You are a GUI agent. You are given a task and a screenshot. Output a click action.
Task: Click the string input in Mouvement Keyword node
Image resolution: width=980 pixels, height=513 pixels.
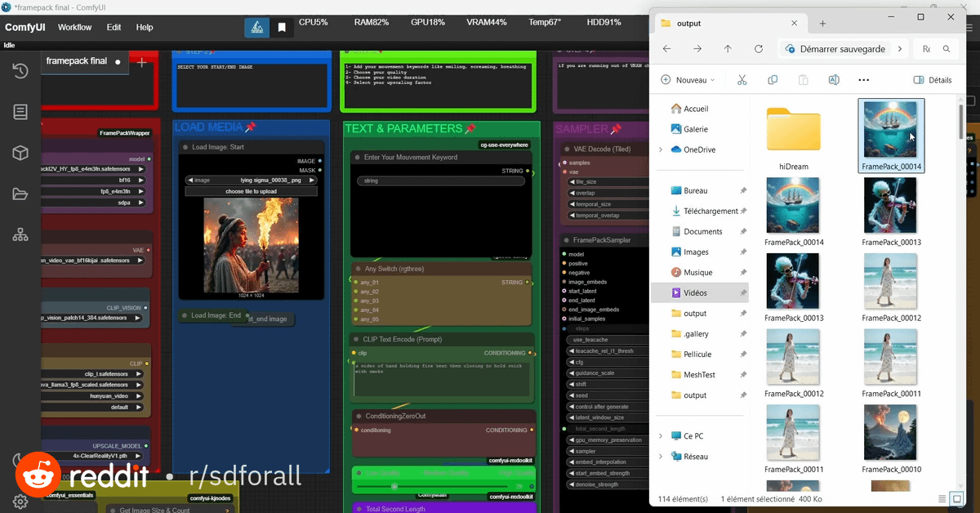coord(440,180)
